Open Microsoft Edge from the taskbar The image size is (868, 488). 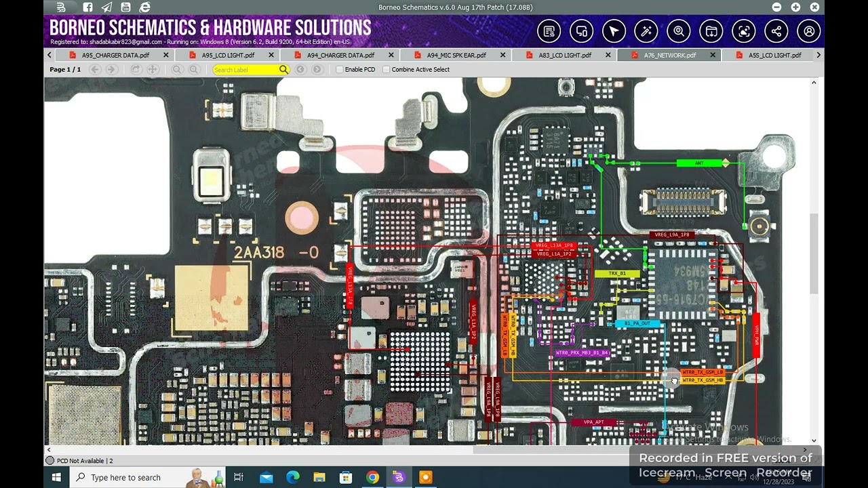point(292,477)
